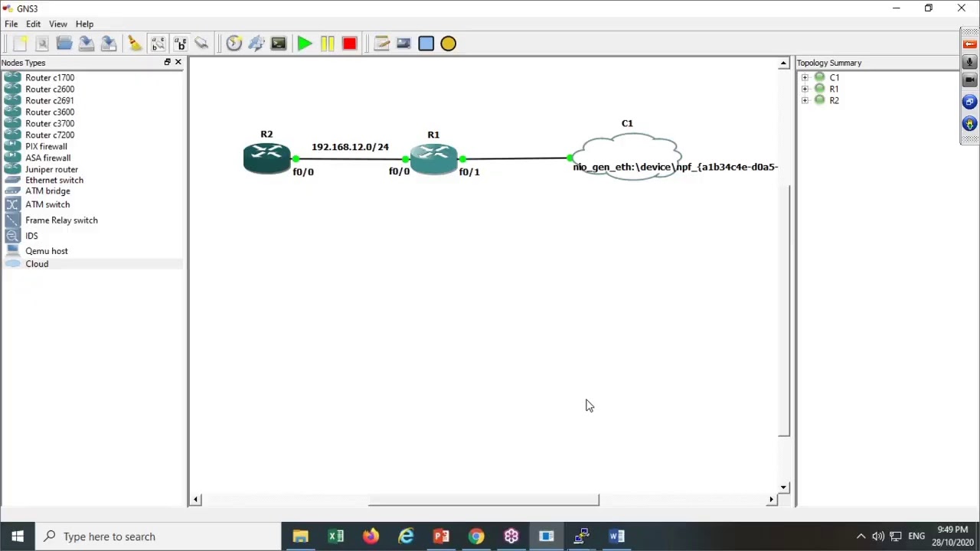Expand R1 in Topology Summary

[805, 89]
